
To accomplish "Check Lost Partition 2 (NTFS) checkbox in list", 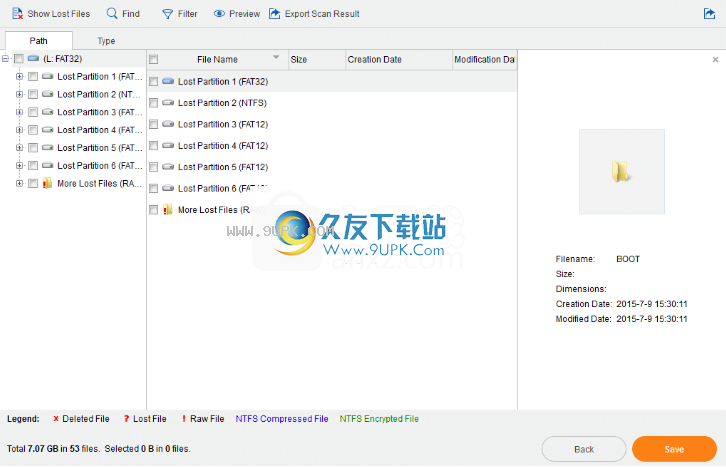I will coord(154,103).
